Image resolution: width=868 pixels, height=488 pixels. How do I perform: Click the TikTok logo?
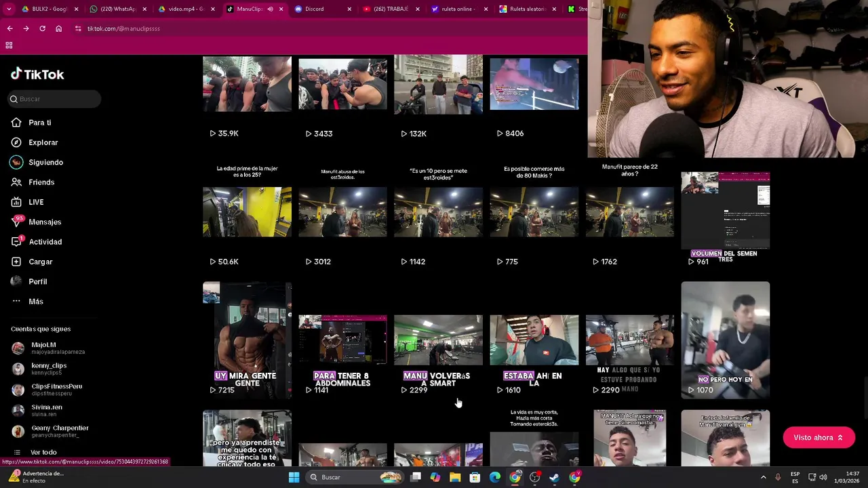(37, 74)
